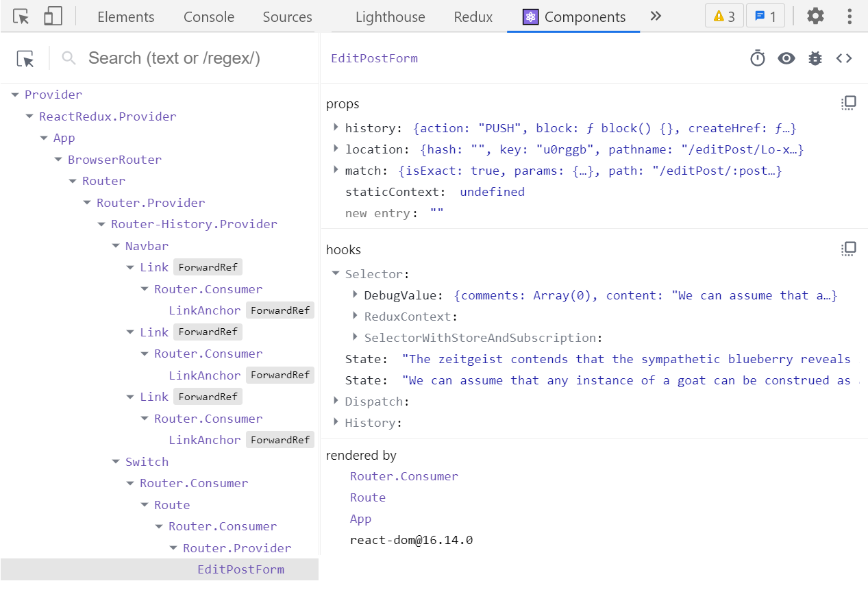Copy hooks to clipboard icon
868x592 pixels.
click(849, 249)
